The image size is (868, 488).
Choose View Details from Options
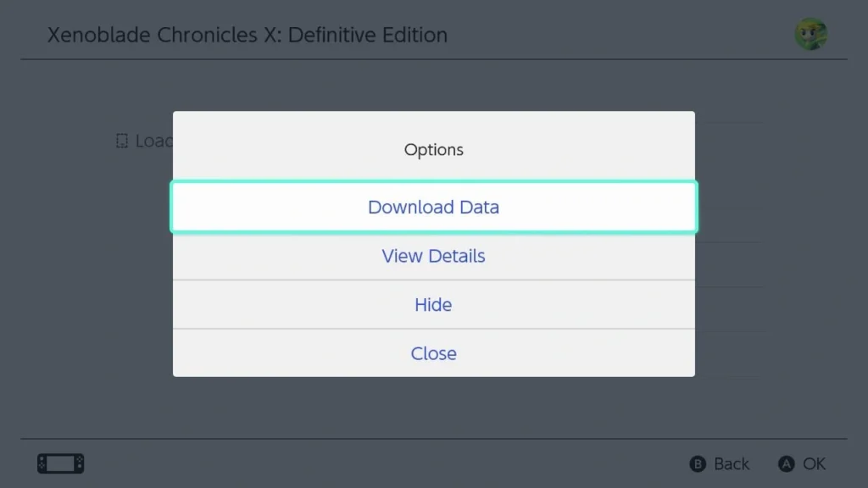433,256
